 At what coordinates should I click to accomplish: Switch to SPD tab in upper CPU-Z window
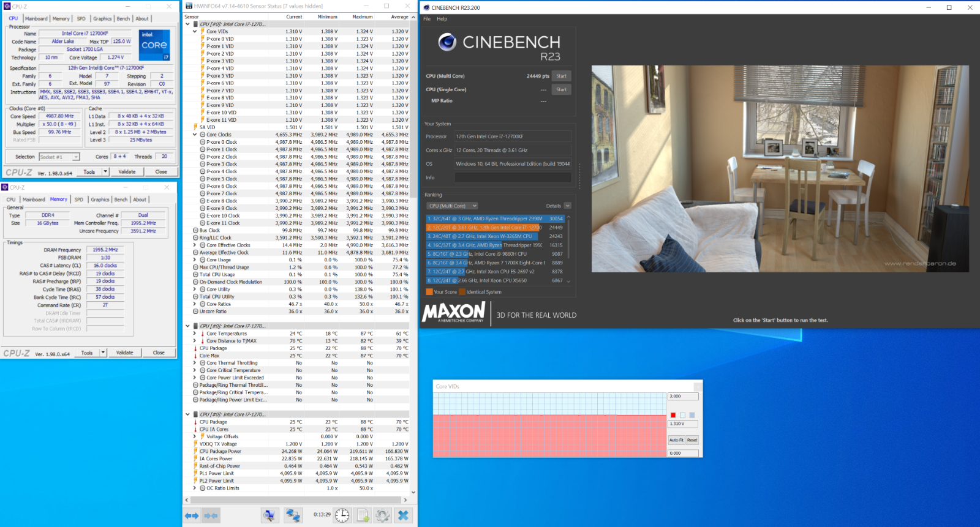(x=81, y=18)
